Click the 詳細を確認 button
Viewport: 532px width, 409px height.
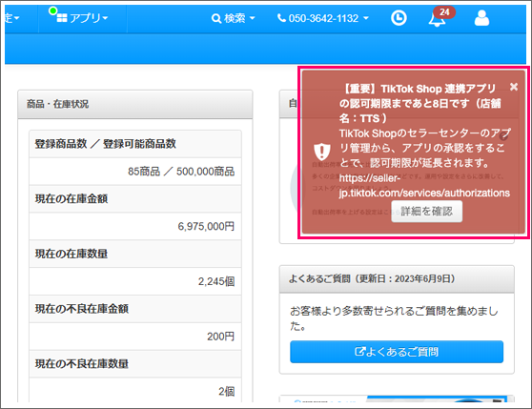(x=426, y=212)
